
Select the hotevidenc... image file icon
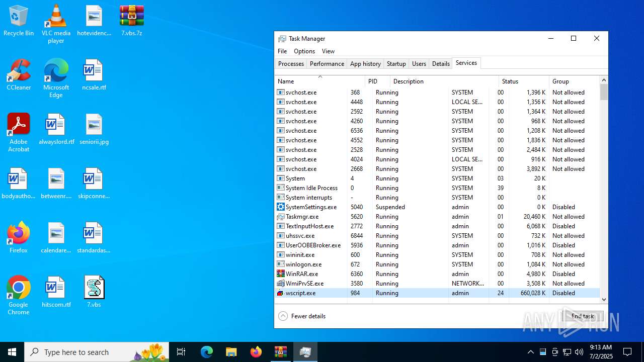(x=94, y=21)
